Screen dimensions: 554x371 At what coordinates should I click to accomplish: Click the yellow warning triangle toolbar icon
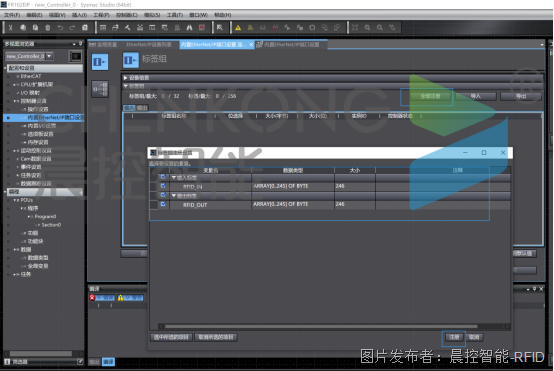pos(238,28)
